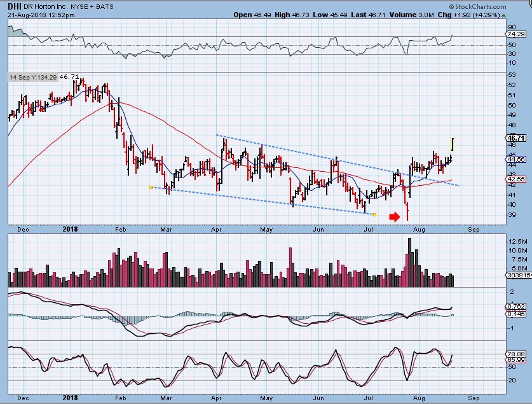Click the Sep label beneath the stochastic panel

point(474,398)
